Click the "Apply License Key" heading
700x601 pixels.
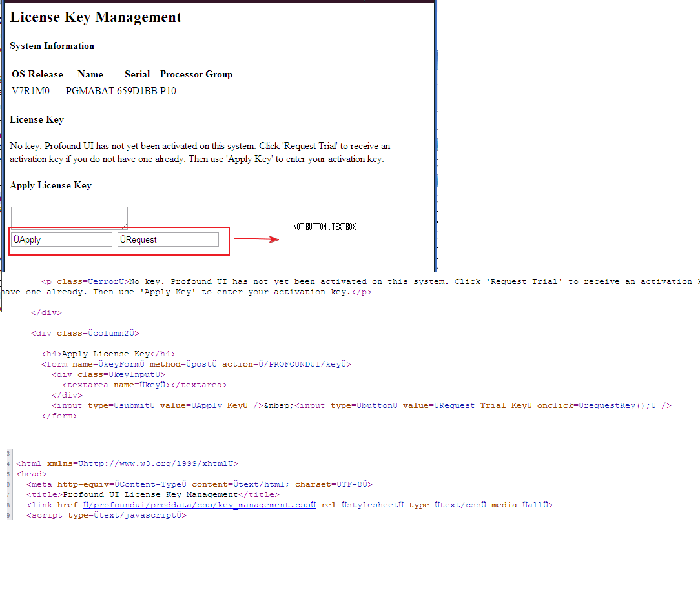pos(51,186)
